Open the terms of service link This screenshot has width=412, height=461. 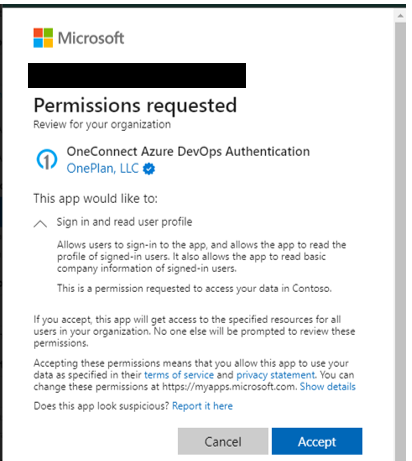pos(179,375)
